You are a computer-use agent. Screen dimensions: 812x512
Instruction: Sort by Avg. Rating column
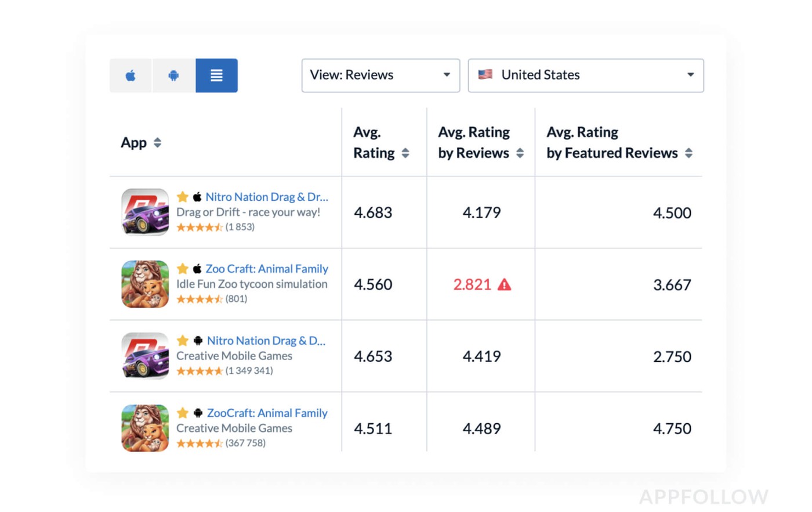tap(405, 153)
